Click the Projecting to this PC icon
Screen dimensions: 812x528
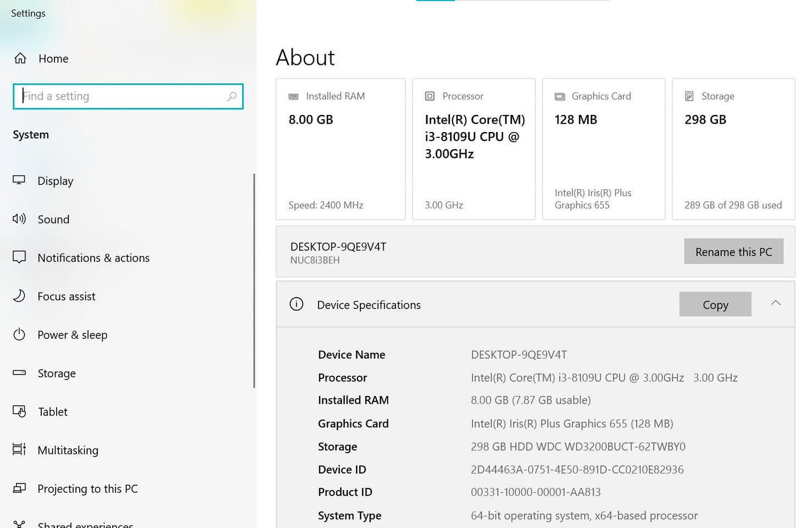tap(19, 488)
